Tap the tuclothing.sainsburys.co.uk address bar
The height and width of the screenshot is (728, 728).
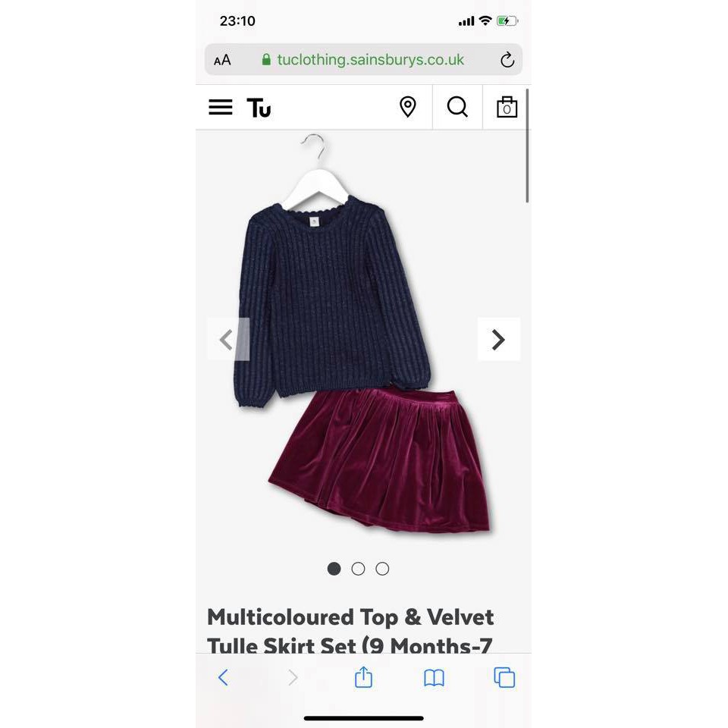pyautogui.click(x=363, y=59)
